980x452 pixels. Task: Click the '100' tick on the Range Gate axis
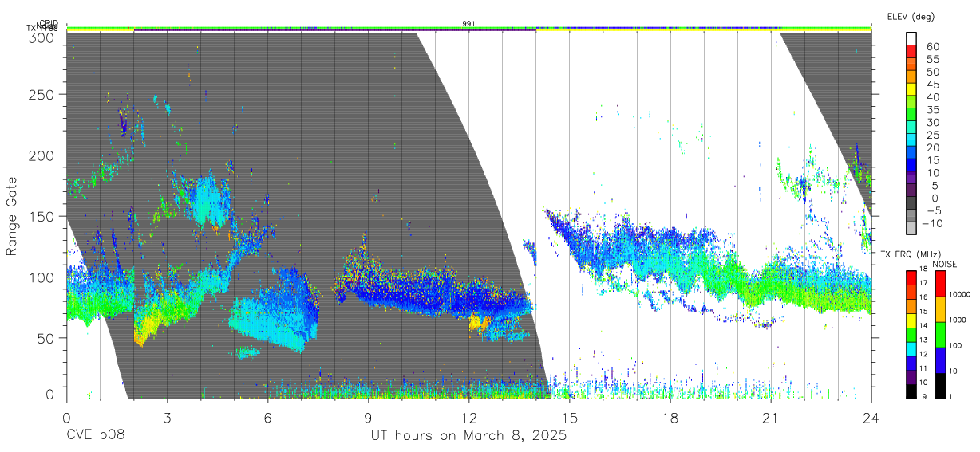click(x=41, y=277)
